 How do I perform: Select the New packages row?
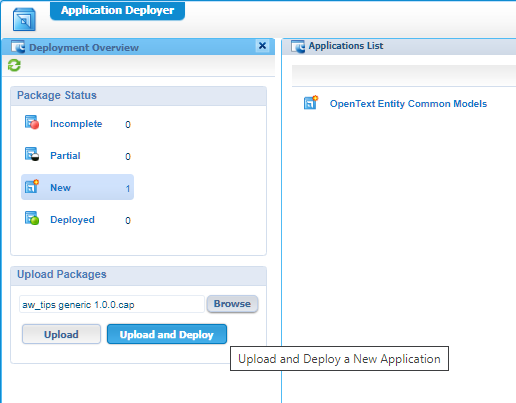tap(77, 187)
